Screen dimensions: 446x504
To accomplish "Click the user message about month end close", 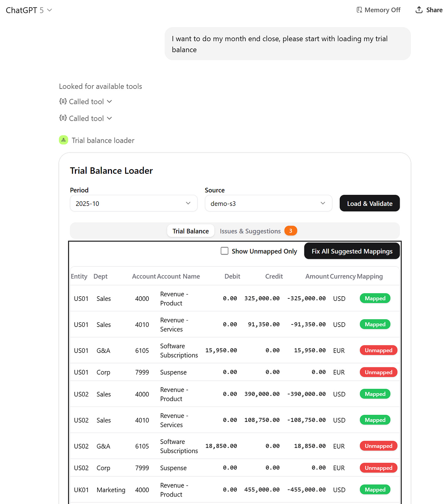I will 288,44.
